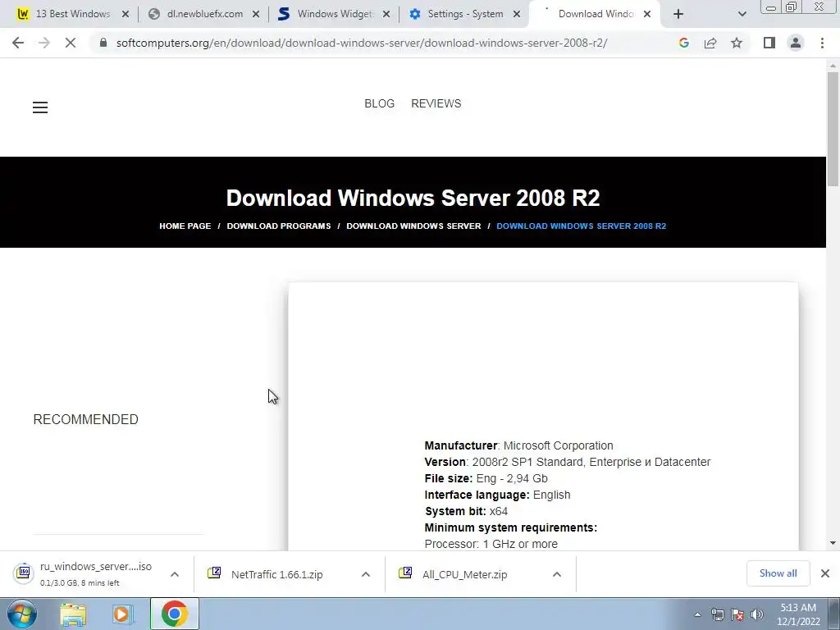This screenshot has width=840, height=630.
Task: Bookmark this page with the star icon
Action: 737,43
